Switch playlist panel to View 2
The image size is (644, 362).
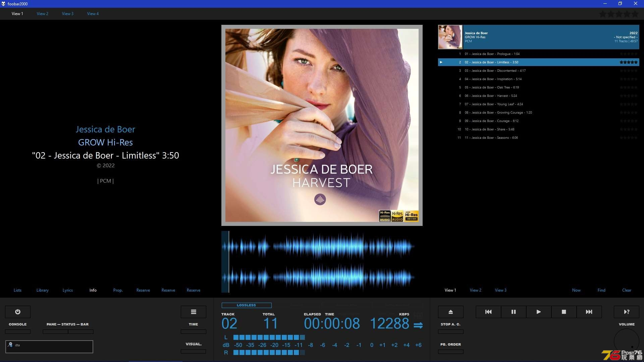point(476,290)
